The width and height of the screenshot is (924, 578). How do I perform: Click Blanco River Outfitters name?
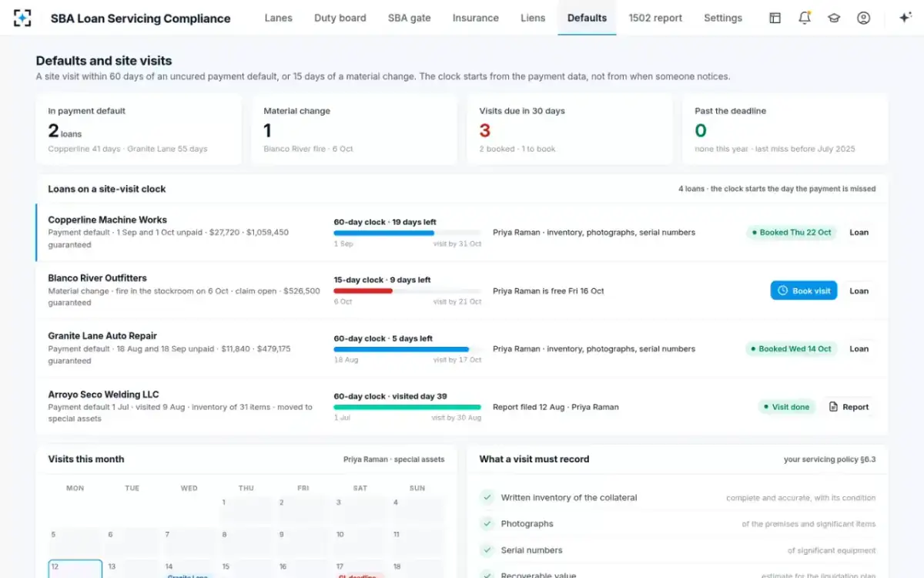pyautogui.click(x=97, y=278)
